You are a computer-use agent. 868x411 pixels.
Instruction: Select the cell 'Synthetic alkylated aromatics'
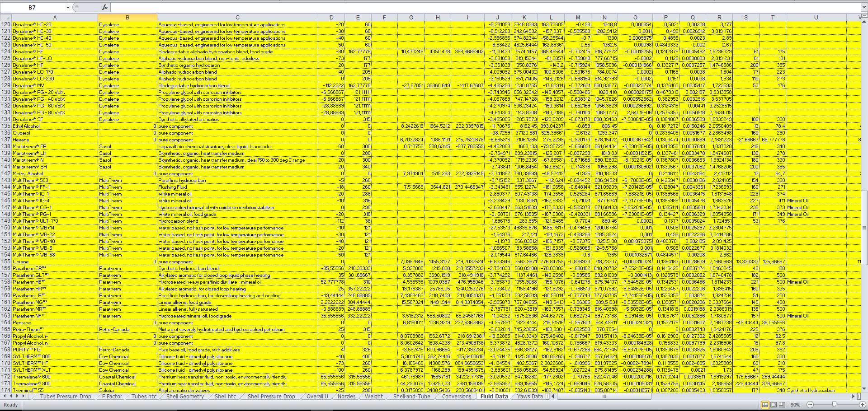[237, 120]
